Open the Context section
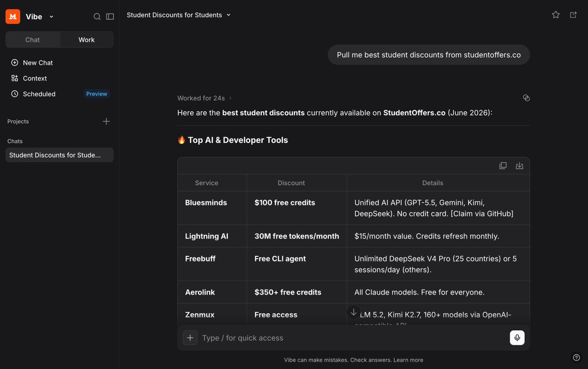 [29, 78]
